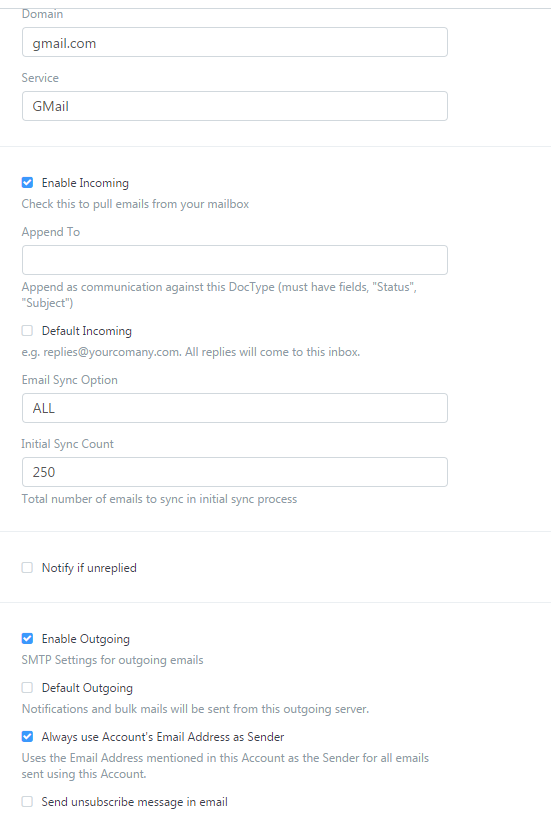
Task: Click the Domain field containing gmail.com
Action: pos(235,42)
